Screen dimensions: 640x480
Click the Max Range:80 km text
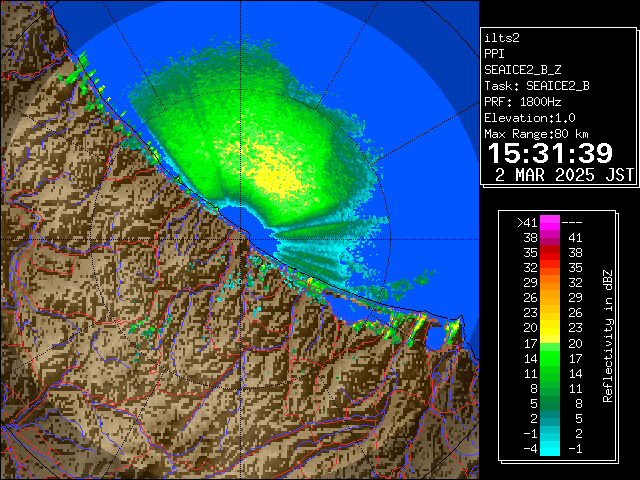click(x=536, y=134)
